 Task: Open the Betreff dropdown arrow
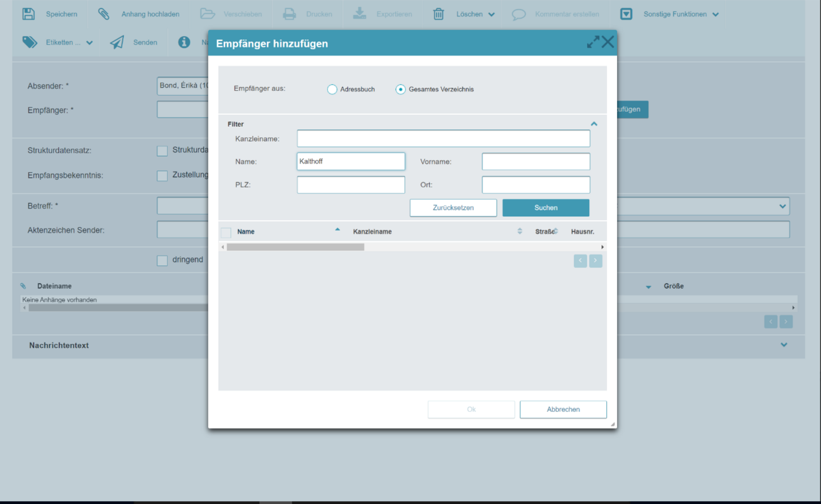point(783,206)
